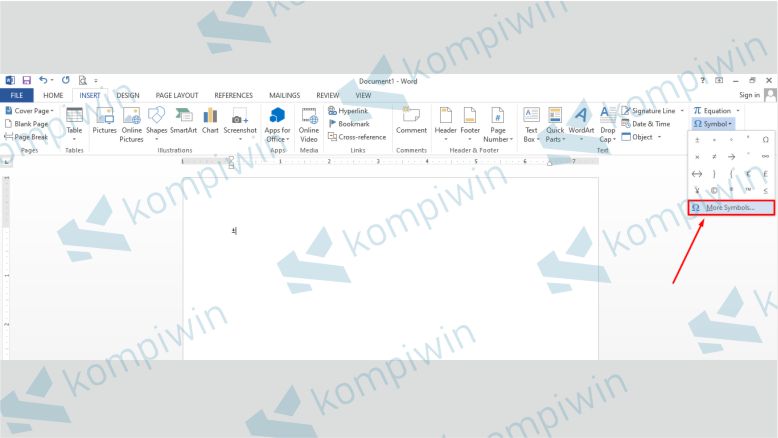Switch to the REFERENCES tab
Image resolution: width=778 pixels, height=438 pixels.
[233, 95]
